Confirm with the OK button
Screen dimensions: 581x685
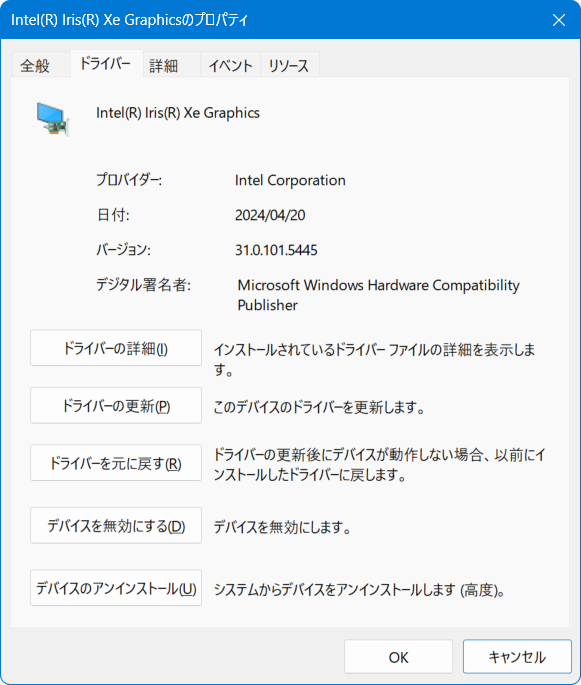click(x=398, y=657)
